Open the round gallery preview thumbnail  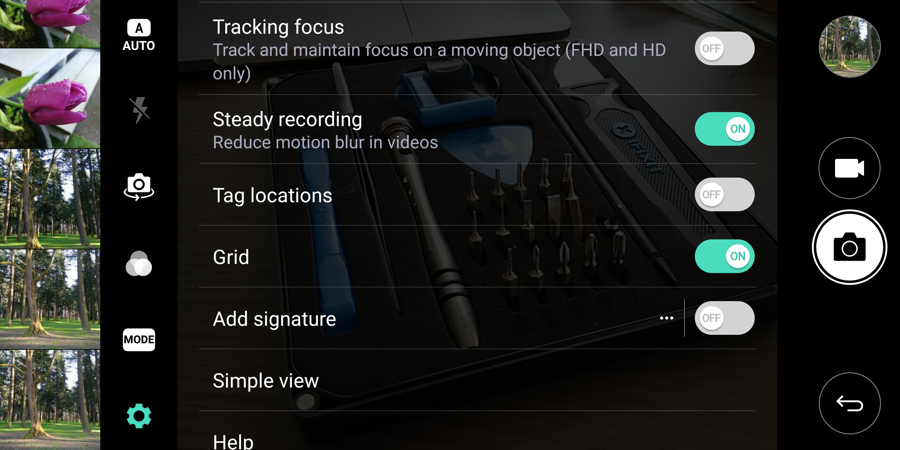coord(849,46)
